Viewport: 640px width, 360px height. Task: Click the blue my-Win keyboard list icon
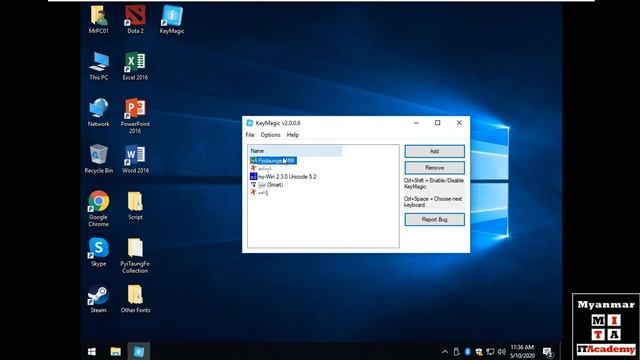[x=253, y=177]
